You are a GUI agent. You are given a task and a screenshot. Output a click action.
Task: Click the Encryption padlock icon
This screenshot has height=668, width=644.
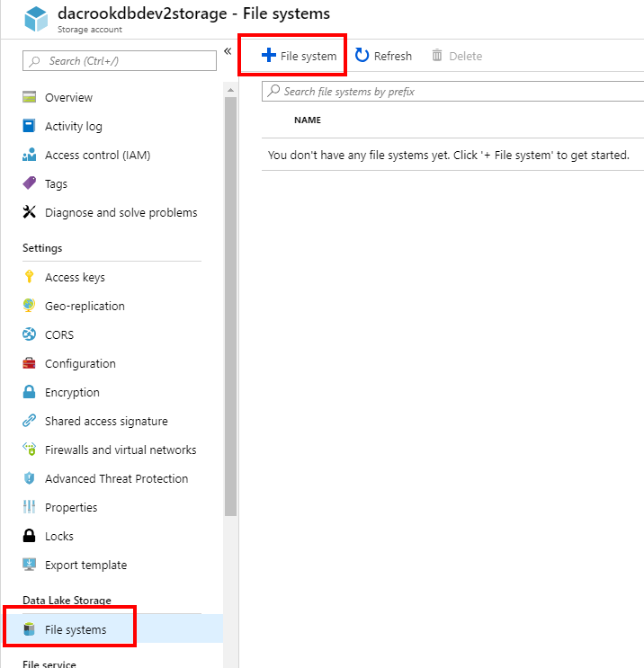click(29, 391)
